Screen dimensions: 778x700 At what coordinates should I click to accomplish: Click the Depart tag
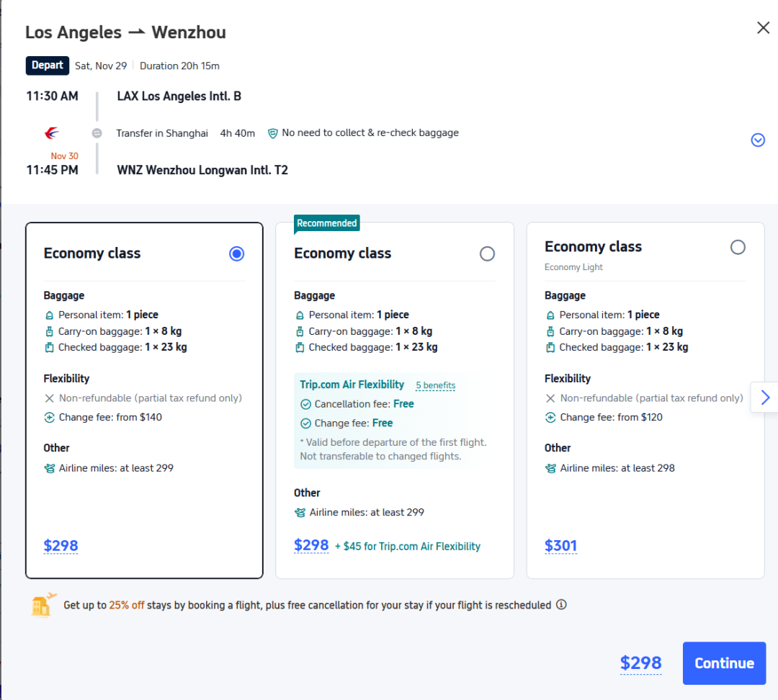pyautogui.click(x=48, y=66)
